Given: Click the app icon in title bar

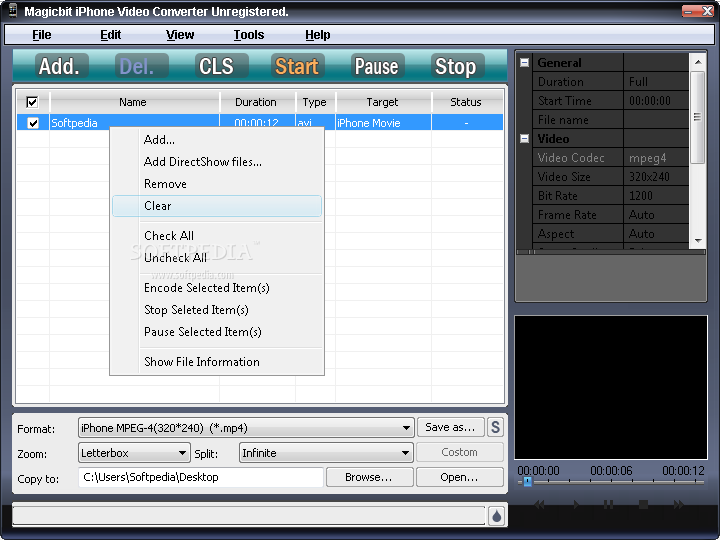Looking at the screenshot, I should pos(13,10).
